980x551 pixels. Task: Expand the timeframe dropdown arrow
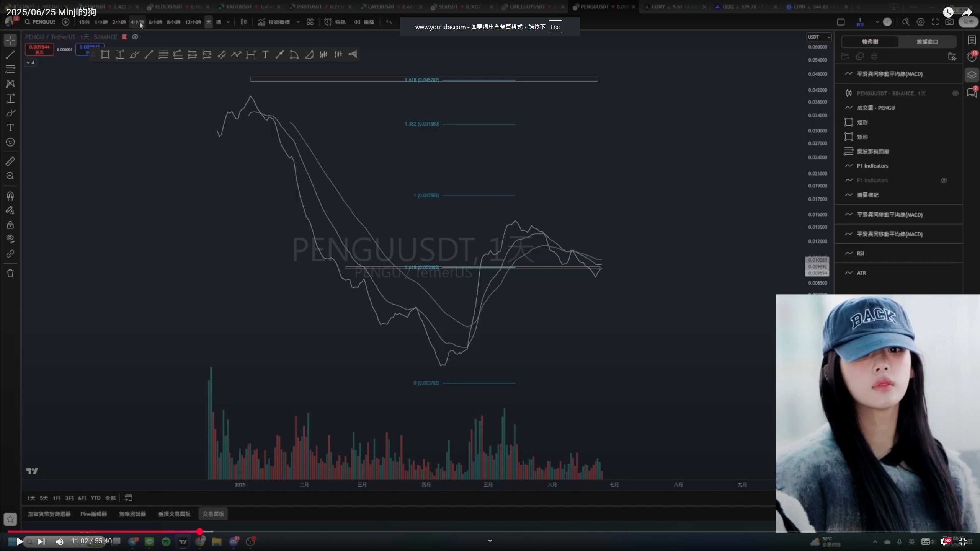coord(228,22)
